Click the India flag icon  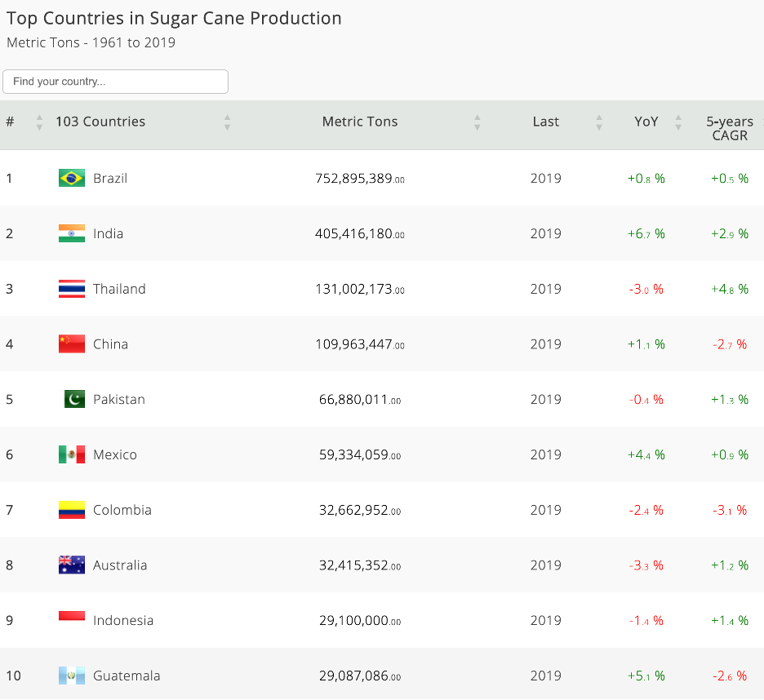click(72, 233)
